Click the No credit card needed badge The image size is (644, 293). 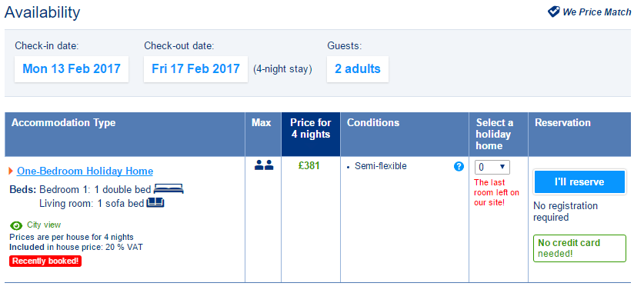pos(579,248)
